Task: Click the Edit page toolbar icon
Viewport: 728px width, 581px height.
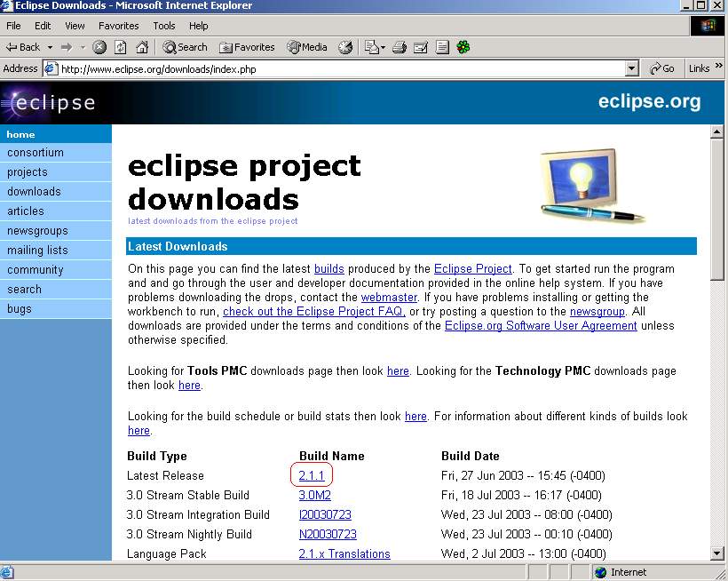Action: (x=421, y=47)
